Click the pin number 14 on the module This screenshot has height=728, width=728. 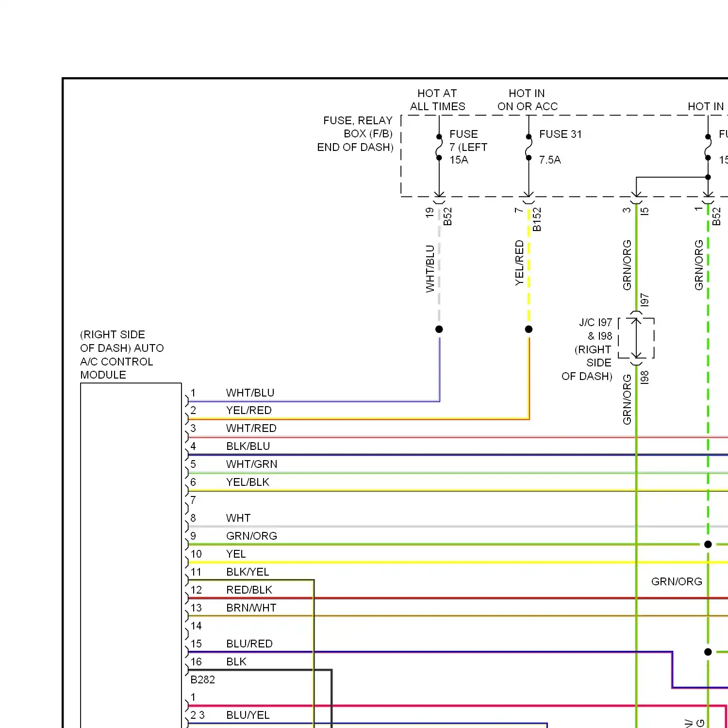(x=196, y=626)
